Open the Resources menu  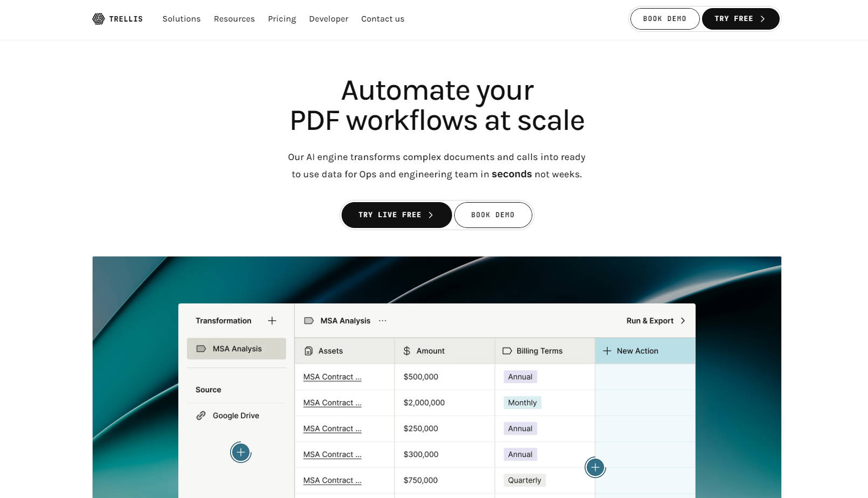[x=234, y=19]
